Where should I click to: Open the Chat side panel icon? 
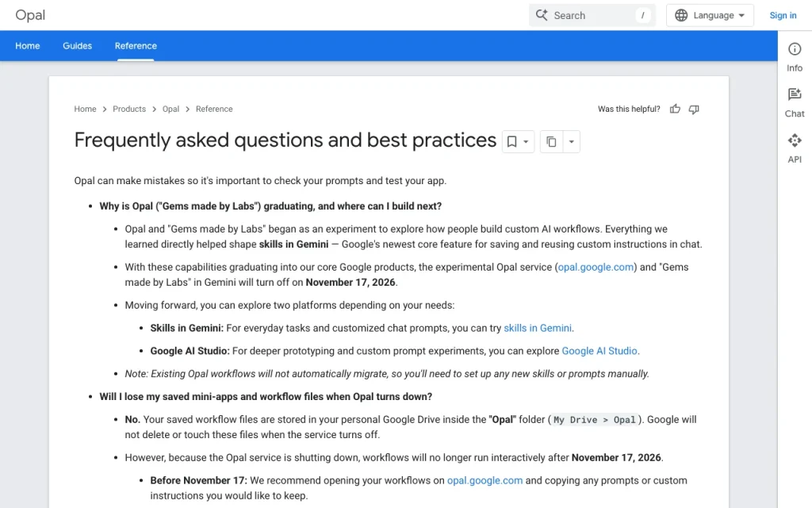point(795,94)
